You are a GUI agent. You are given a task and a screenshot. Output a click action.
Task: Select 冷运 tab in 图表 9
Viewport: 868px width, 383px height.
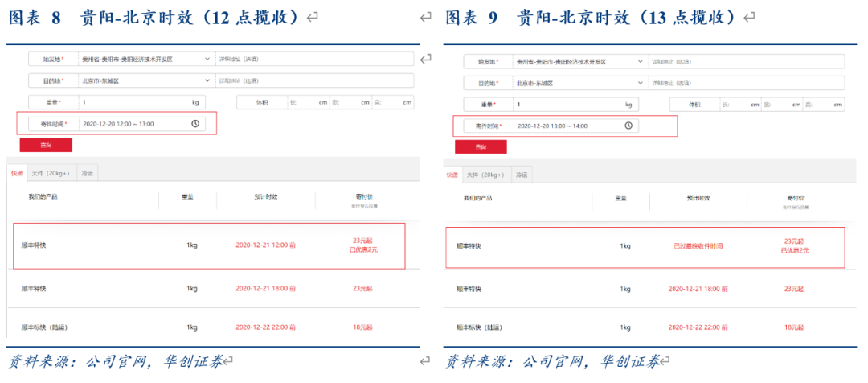[x=522, y=175]
